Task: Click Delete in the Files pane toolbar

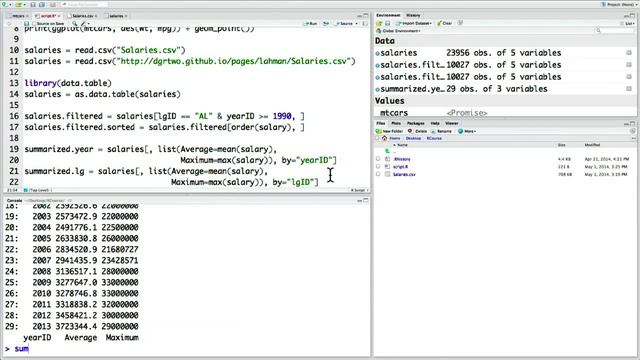Action: pyautogui.click(x=417, y=131)
